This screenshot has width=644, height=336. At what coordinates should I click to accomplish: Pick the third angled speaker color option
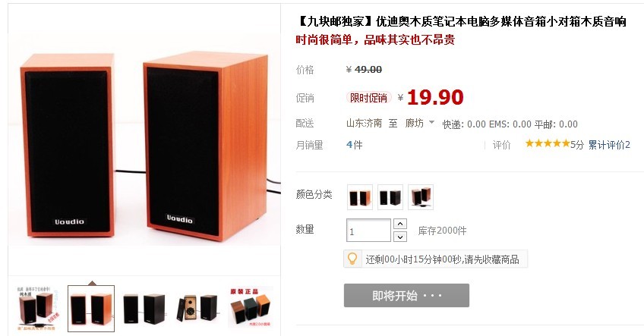pos(421,197)
